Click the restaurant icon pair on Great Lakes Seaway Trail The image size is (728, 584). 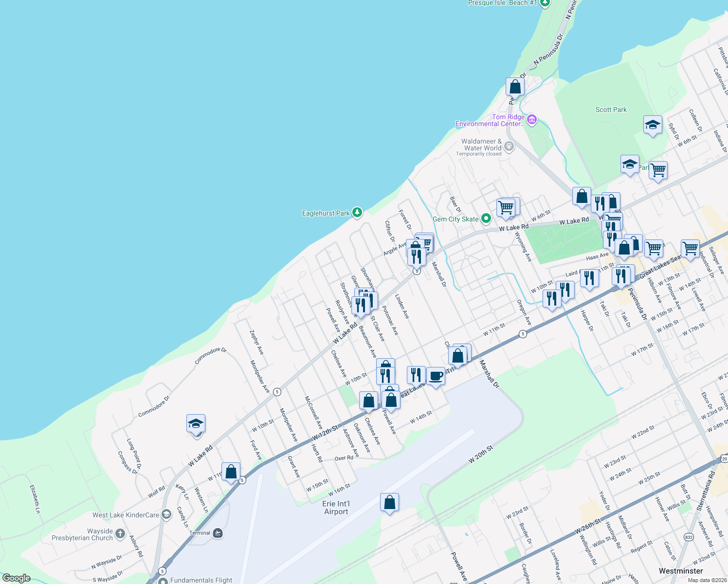pos(620,275)
